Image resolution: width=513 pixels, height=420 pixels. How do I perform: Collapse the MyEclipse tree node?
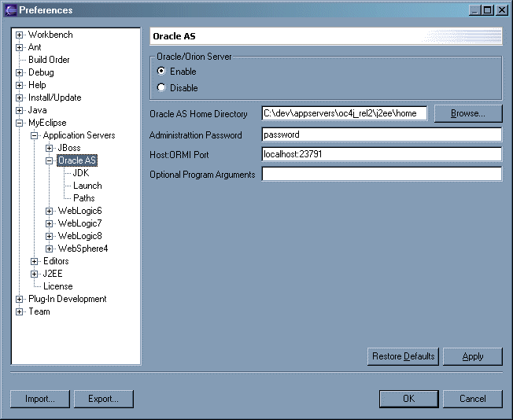[x=20, y=123]
